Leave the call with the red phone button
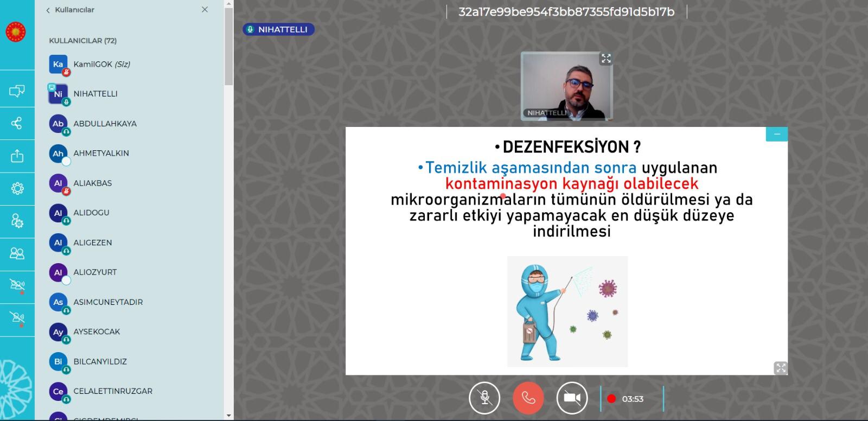 click(528, 398)
